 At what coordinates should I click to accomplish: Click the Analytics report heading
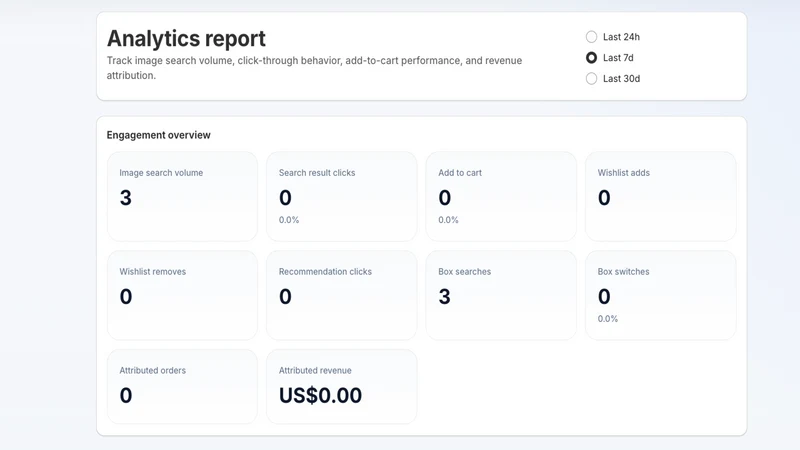(x=186, y=39)
